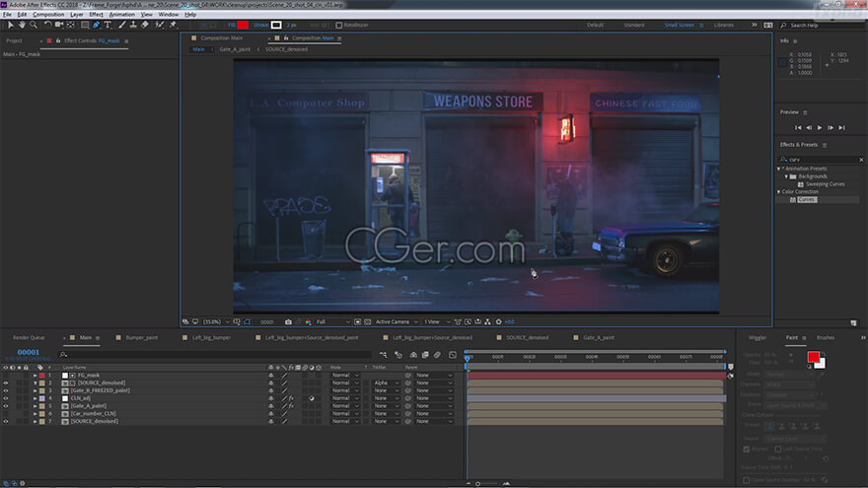This screenshot has height=488, width=868.
Task: Open the Full resolution dropdown
Action: pyautogui.click(x=332, y=322)
